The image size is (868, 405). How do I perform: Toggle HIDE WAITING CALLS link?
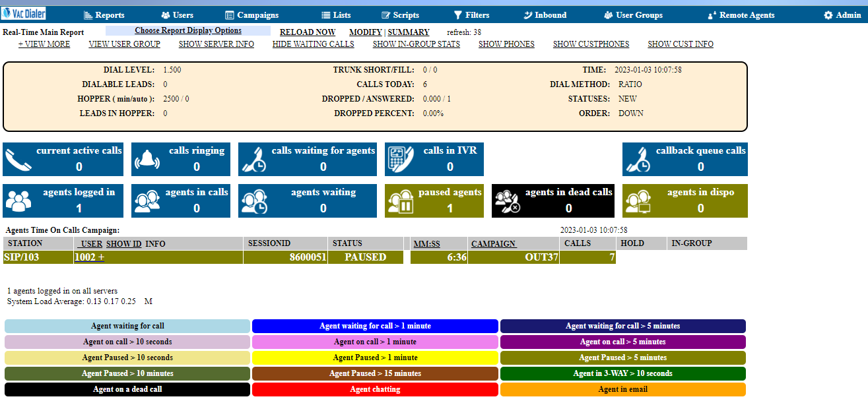pyautogui.click(x=313, y=44)
